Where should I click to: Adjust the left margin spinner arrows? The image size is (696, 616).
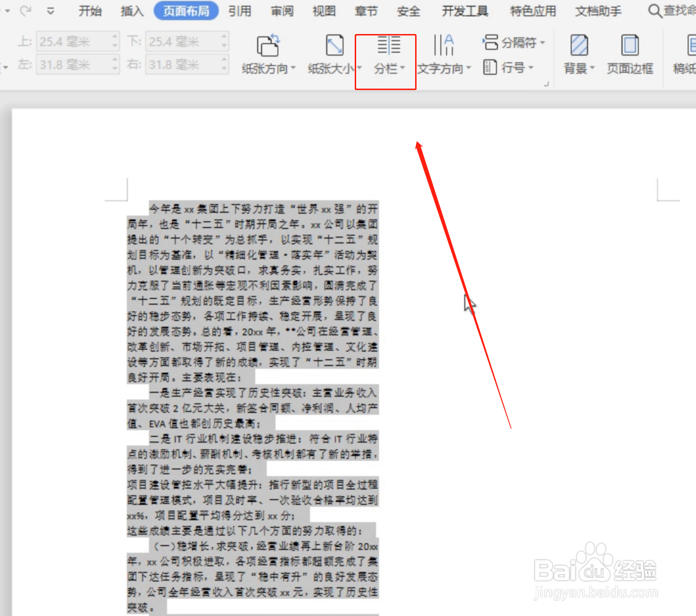pos(115,64)
